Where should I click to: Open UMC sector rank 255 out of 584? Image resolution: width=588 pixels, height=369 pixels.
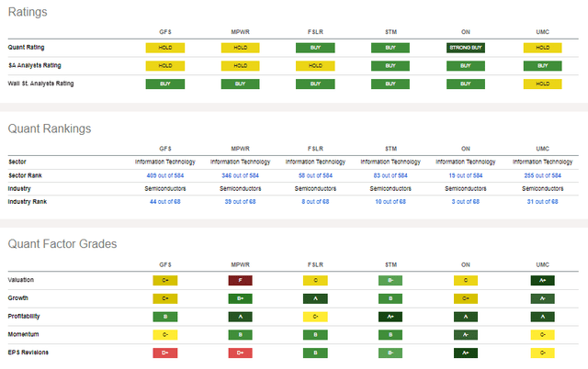(x=543, y=175)
